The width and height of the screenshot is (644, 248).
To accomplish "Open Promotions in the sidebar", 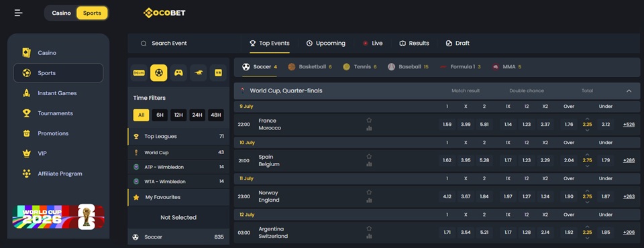I will 58,133.
